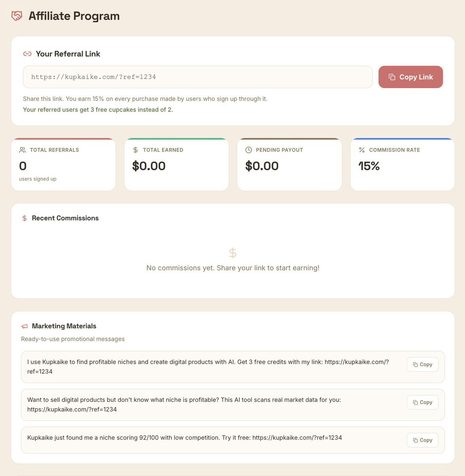The width and height of the screenshot is (465, 476).
Task: Select the users icon on the Total Referrals card
Action: pos(22,150)
